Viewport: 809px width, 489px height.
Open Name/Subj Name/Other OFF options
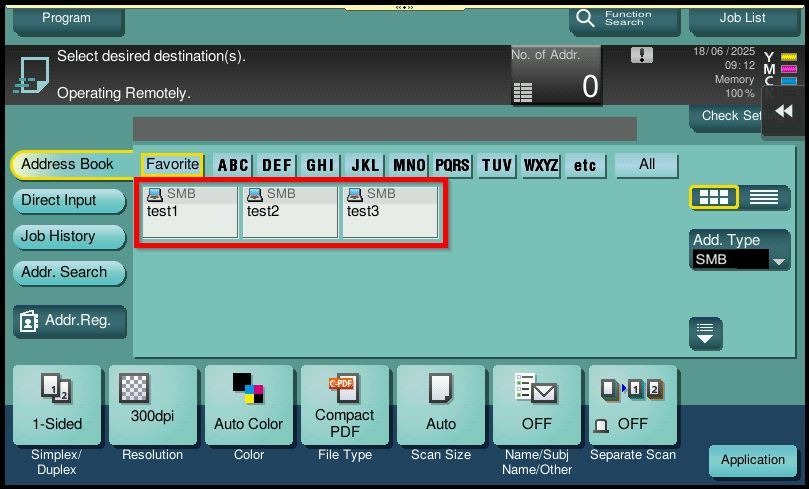pyautogui.click(x=537, y=405)
